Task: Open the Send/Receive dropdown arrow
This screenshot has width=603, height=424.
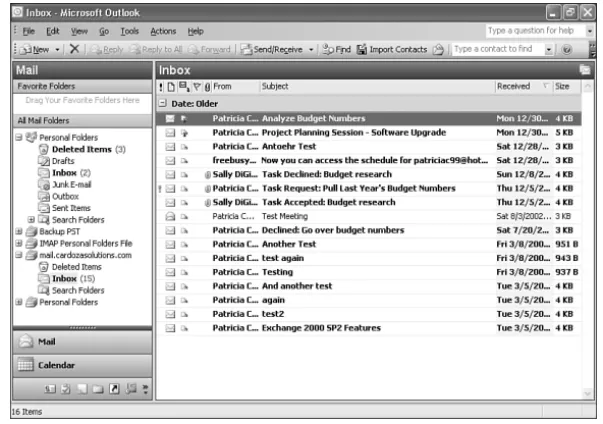Action: 311,50
